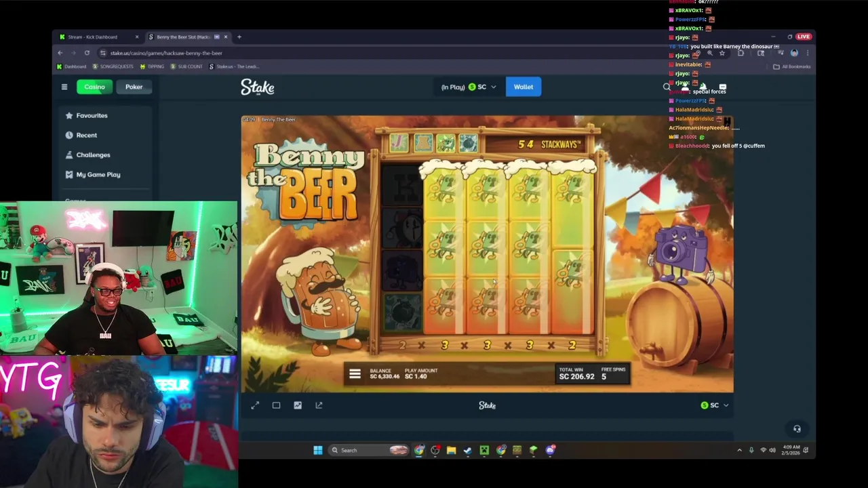Open the Wi-Fi network tray icon
Viewport: 868px width, 488px height.
click(x=763, y=450)
